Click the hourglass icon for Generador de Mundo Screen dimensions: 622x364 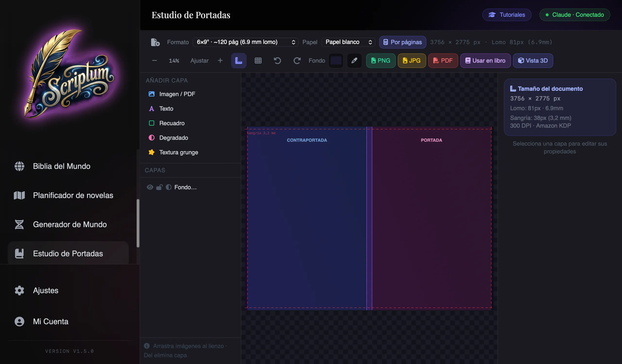point(19,224)
